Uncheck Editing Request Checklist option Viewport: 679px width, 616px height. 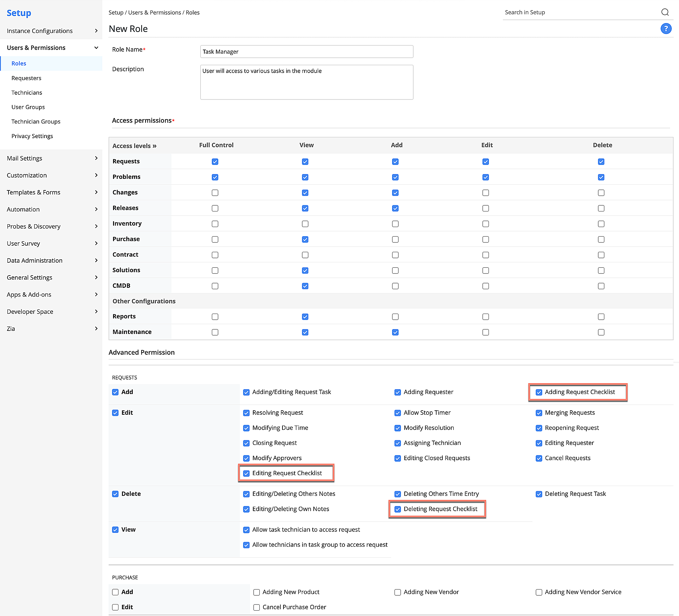(246, 473)
